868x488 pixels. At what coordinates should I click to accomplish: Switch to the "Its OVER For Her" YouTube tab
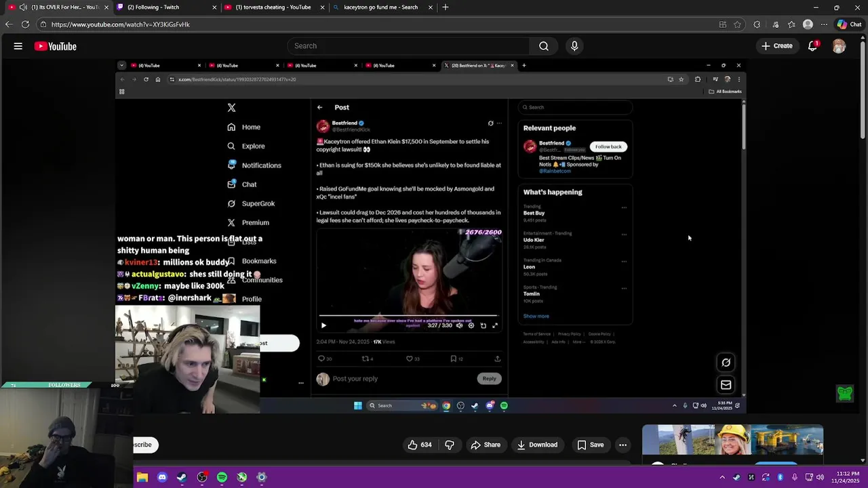[60, 7]
